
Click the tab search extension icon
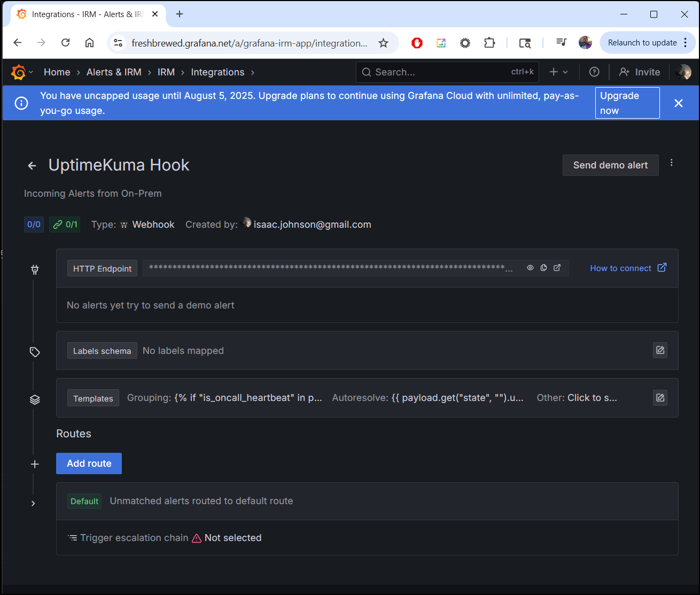tap(525, 43)
